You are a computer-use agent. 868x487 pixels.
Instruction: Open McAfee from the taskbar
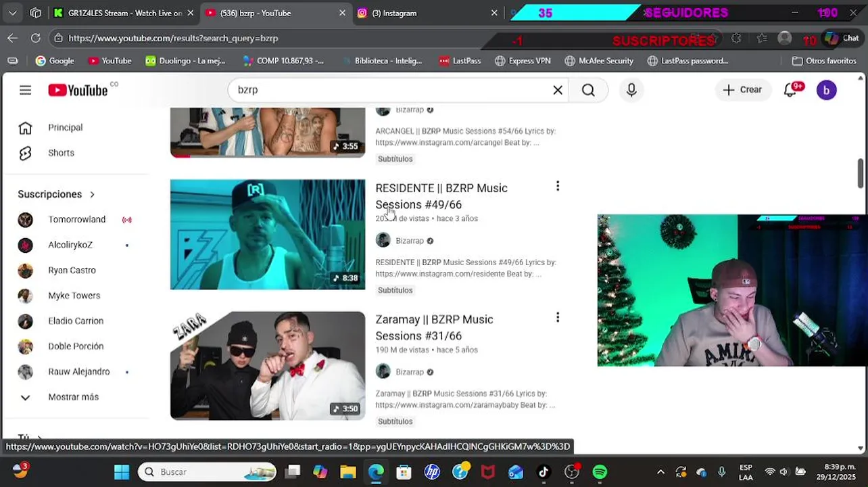[487, 472]
